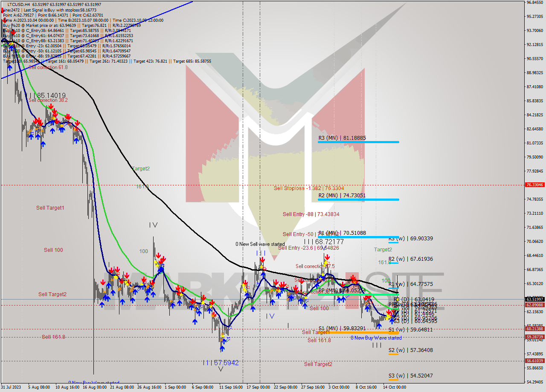The image size is (546, 392).
Task: Click the 66.87365 price axis value
Action: click(534, 270)
